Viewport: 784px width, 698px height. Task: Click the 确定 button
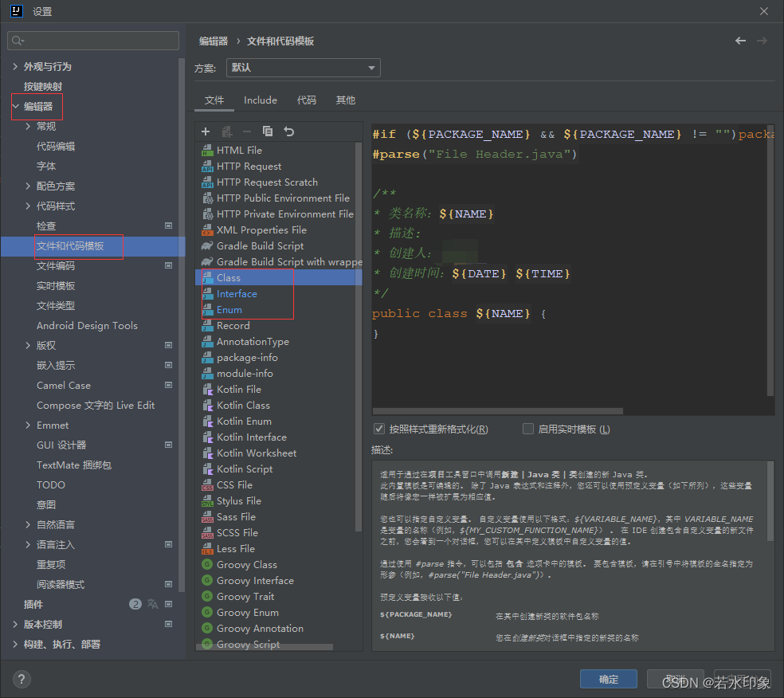(608, 680)
